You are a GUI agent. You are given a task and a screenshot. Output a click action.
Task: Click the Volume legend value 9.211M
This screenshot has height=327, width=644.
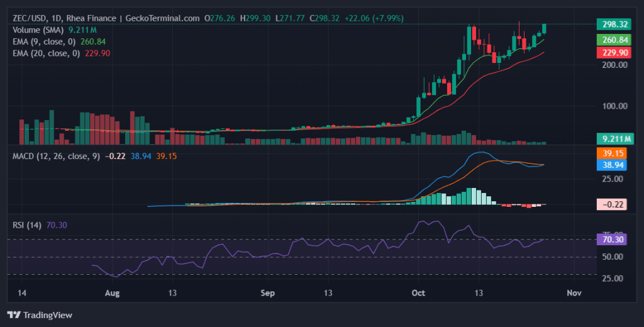pyautogui.click(x=82, y=30)
